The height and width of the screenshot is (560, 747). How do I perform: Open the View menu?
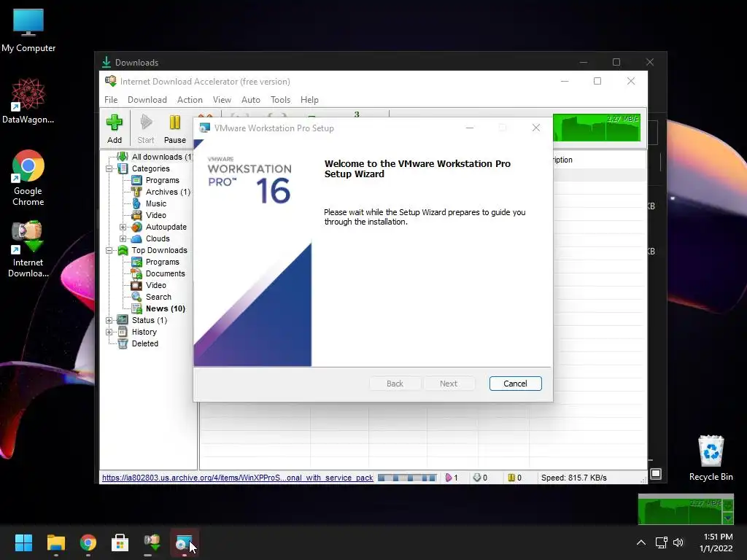[222, 99]
